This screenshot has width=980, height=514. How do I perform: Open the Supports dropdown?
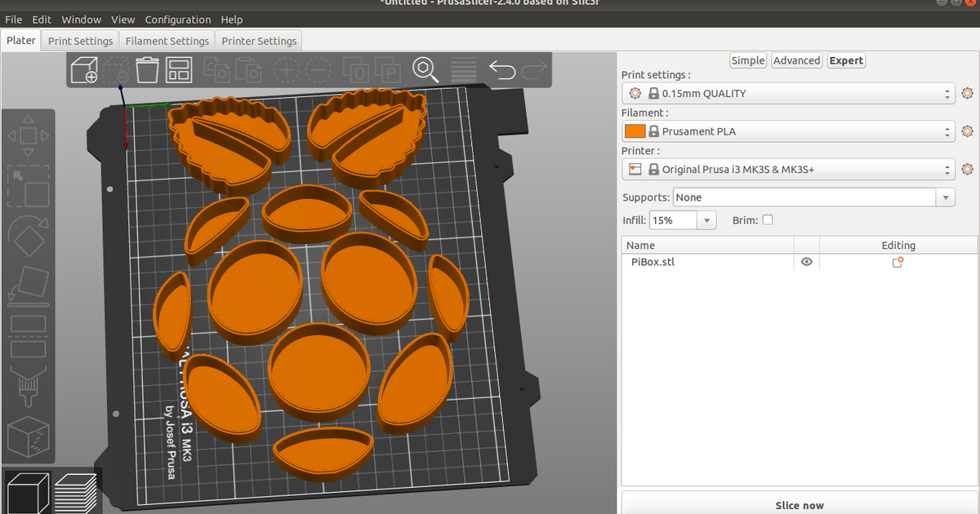click(946, 197)
